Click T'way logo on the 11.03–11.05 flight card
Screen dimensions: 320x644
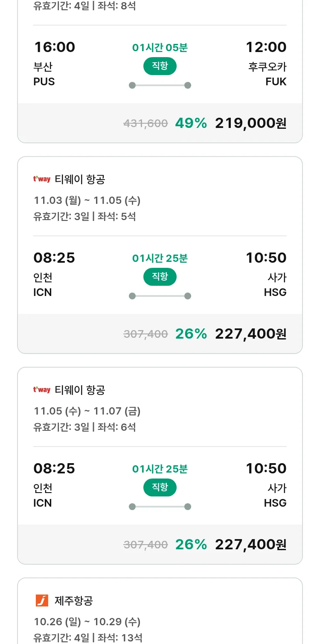pos(42,179)
